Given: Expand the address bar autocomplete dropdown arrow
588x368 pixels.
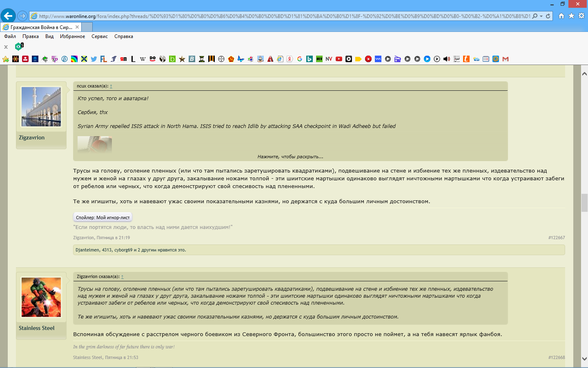Looking at the screenshot, I should click(x=541, y=16).
